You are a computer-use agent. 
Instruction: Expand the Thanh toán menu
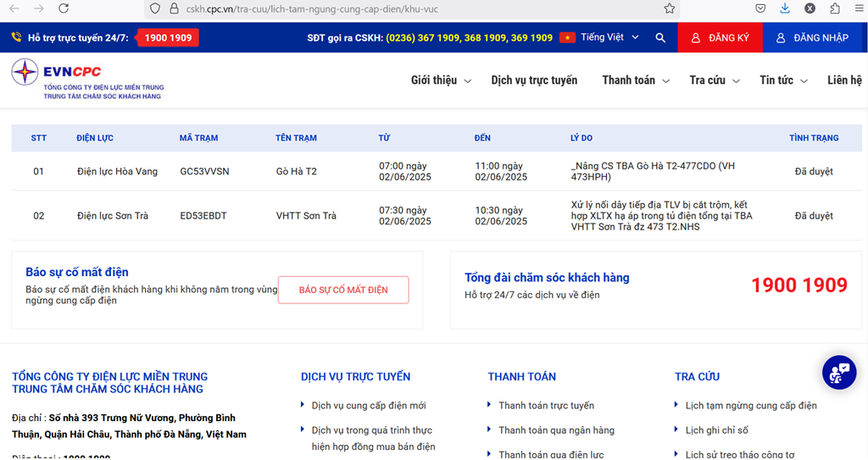coord(636,80)
